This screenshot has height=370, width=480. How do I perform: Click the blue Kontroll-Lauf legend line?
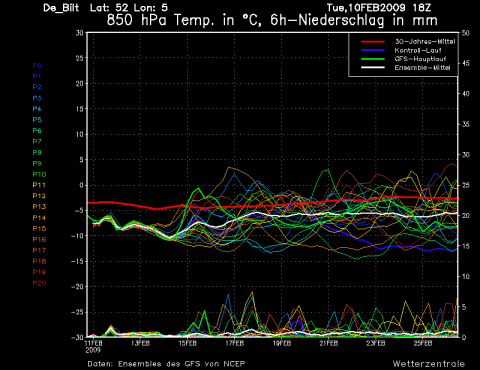coord(373,50)
